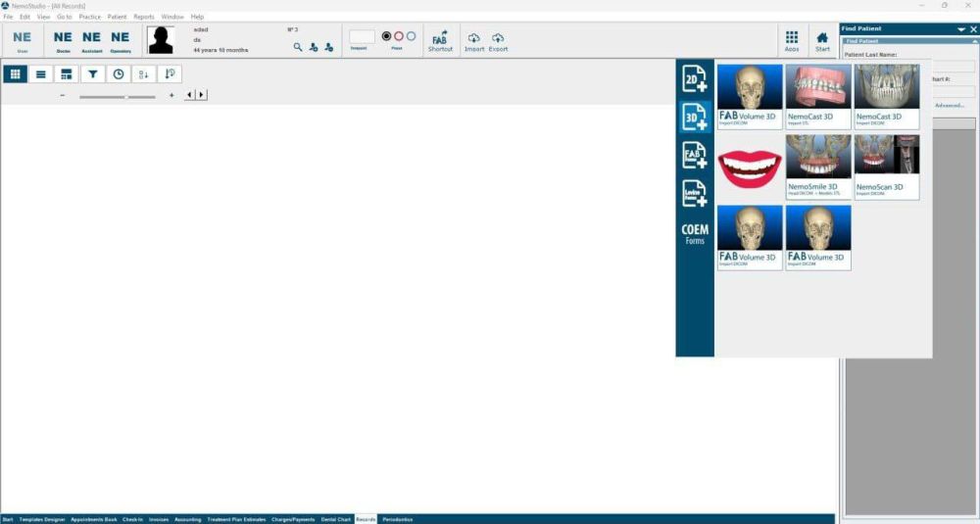
Task: Apply the filter funnel icon
Action: pyautogui.click(x=92, y=73)
